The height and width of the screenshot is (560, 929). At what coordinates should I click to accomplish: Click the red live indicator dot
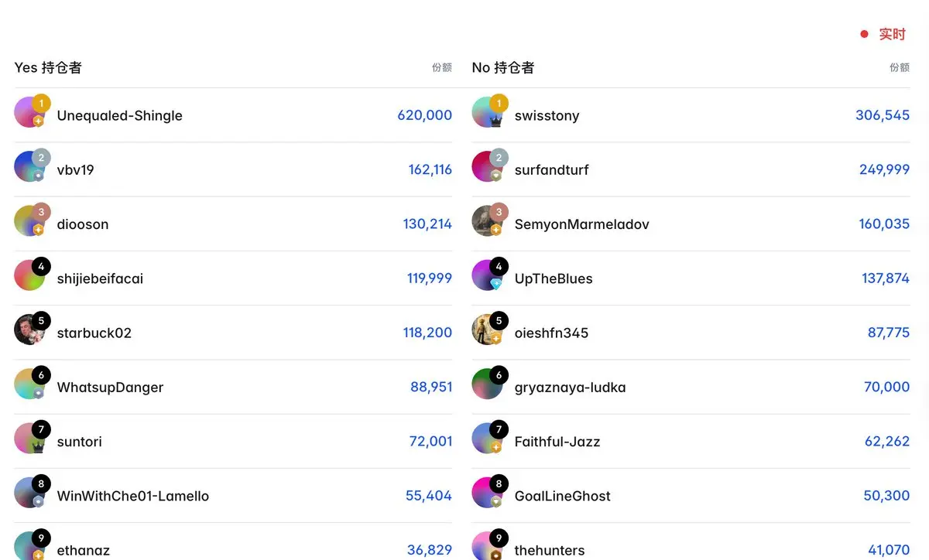point(864,34)
